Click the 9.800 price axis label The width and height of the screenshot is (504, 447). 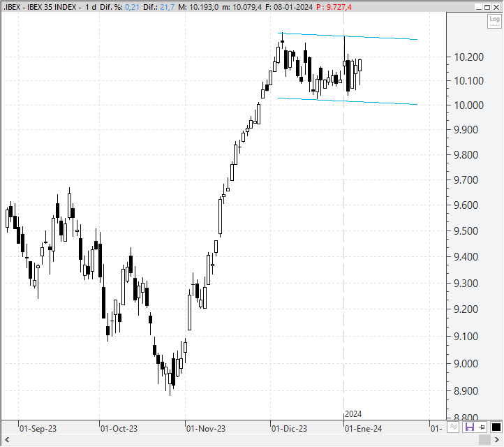tap(466, 155)
